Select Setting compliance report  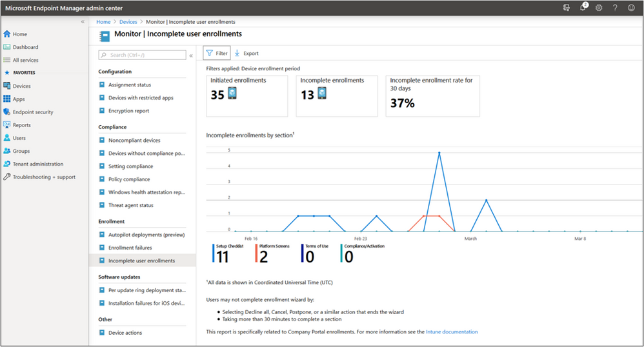(x=130, y=166)
